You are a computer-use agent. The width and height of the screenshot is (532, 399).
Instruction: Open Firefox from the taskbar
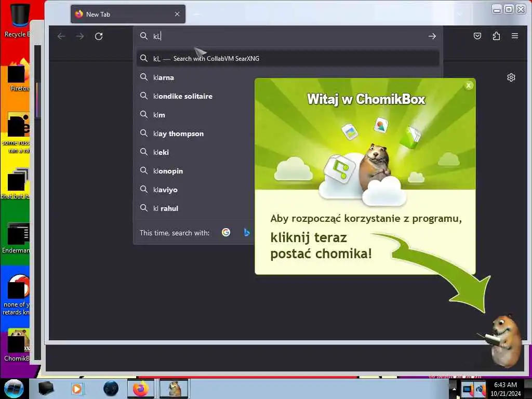tap(141, 389)
